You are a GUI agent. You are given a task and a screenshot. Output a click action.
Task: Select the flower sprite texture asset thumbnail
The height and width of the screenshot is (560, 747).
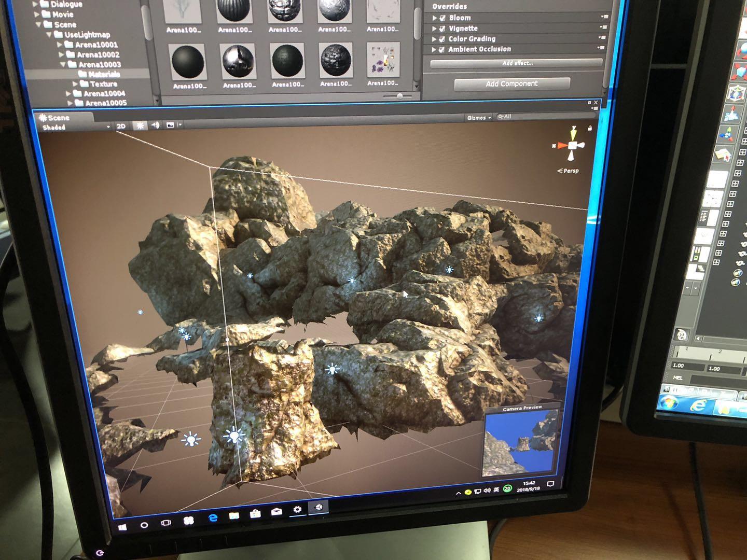(x=383, y=60)
